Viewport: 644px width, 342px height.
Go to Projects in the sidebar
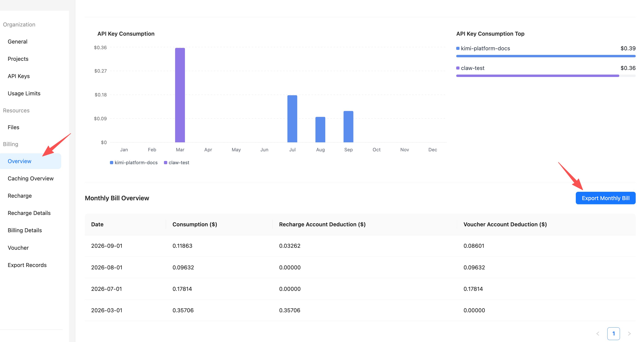point(18,59)
